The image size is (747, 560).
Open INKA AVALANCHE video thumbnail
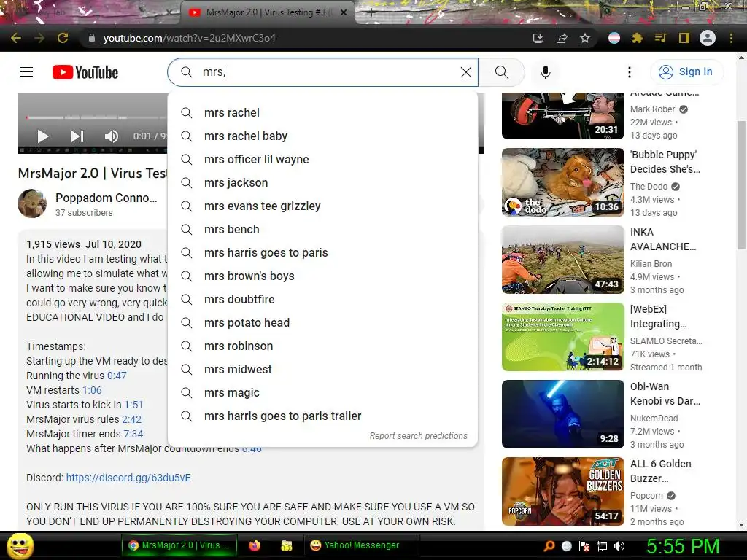coord(563,260)
